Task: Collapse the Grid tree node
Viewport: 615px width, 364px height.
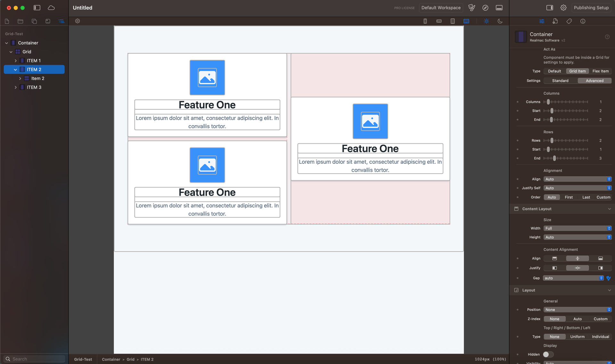Action: tap(11, 52)
